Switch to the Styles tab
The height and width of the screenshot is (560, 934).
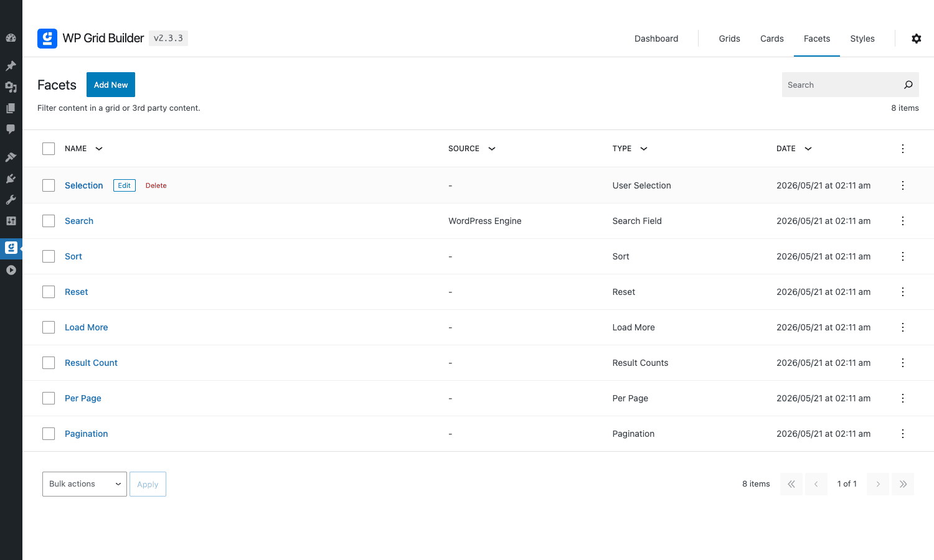(862, 39)
